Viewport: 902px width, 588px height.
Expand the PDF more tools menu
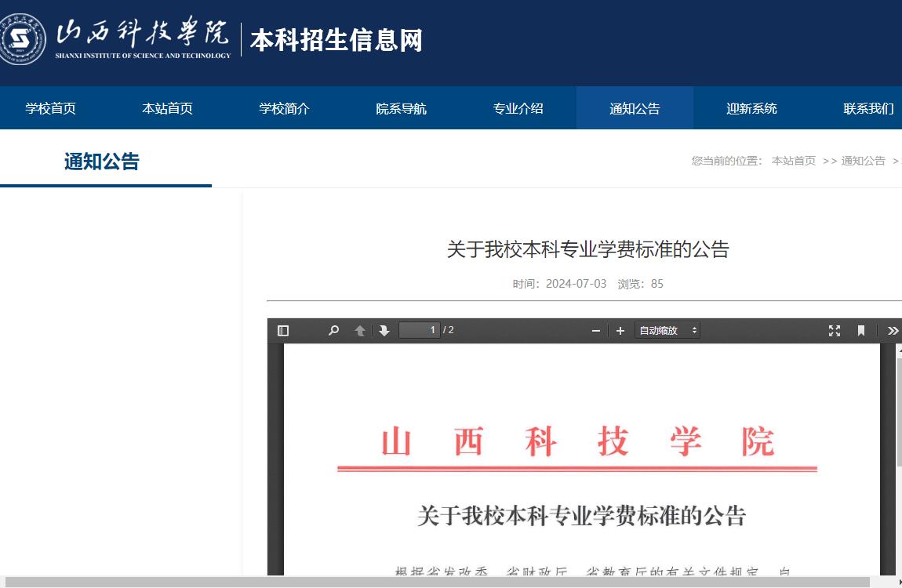(x=892, y=330)
